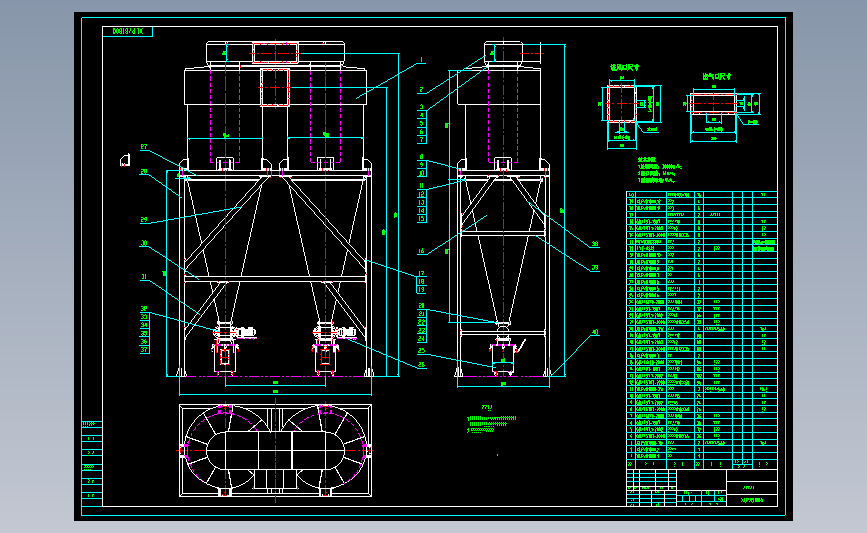
Task: Select part balloon number 27
Action: coord(144,147)
